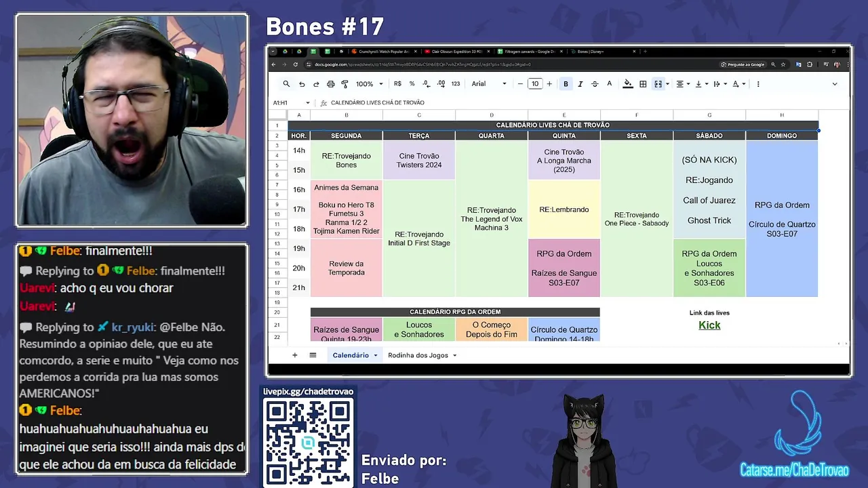Image resolution: width=868 pixels, height=488 pixels.
Task: Open the zoom 100% dropdown
Action: [370, 84]
